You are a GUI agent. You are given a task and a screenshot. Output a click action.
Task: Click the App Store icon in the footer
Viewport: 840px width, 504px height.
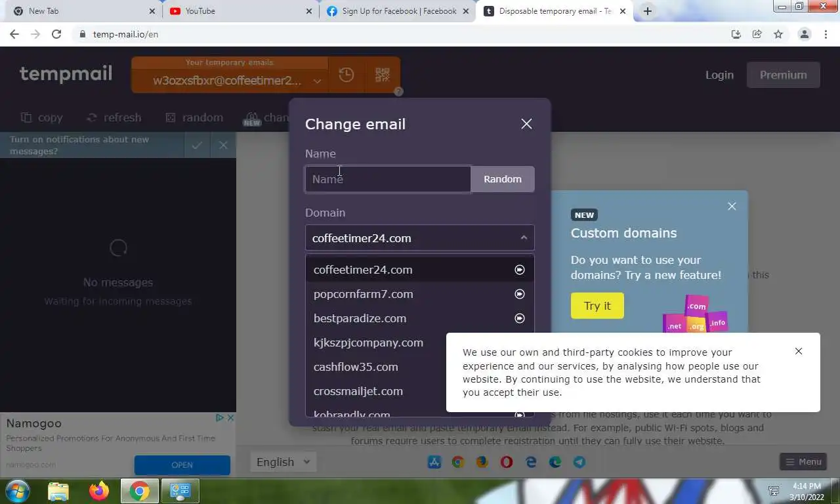(434, 462)
